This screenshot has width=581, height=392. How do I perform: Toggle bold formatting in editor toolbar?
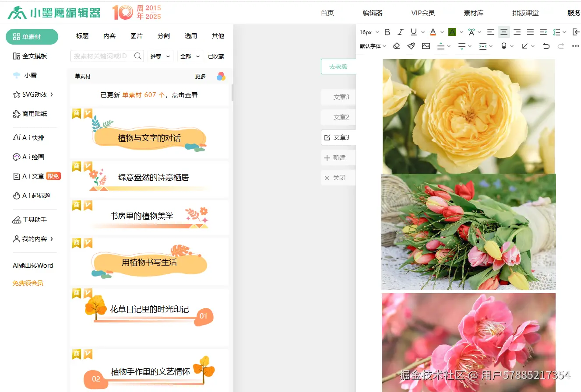(x=387, y=32)
